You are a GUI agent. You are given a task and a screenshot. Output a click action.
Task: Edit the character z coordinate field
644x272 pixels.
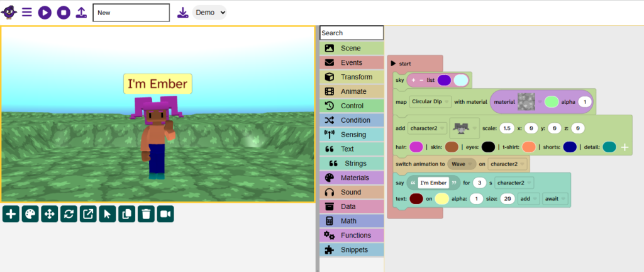coord(577,128)
